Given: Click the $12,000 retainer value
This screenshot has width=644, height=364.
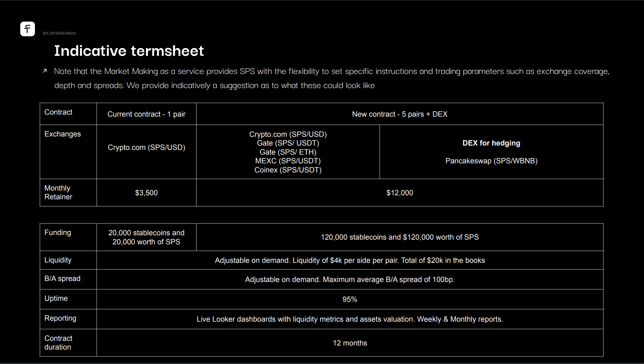Looking at the screenshot, I should click(x=400, y=193).
